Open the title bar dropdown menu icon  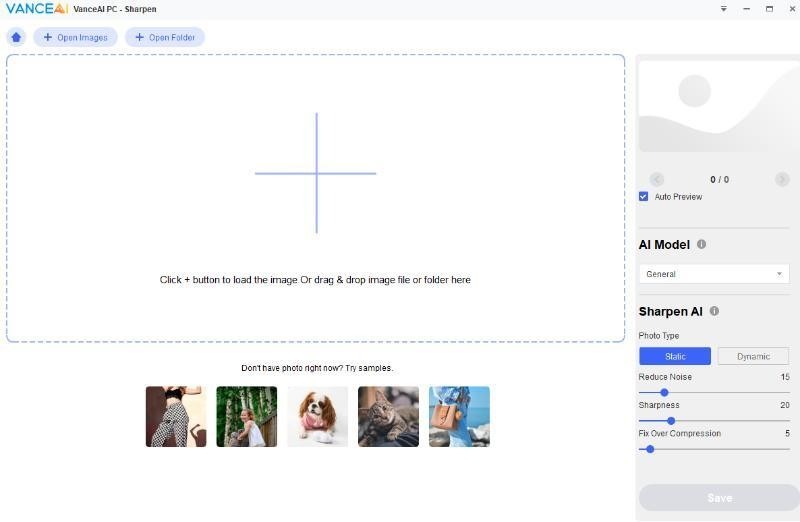[x=724, y=9]
